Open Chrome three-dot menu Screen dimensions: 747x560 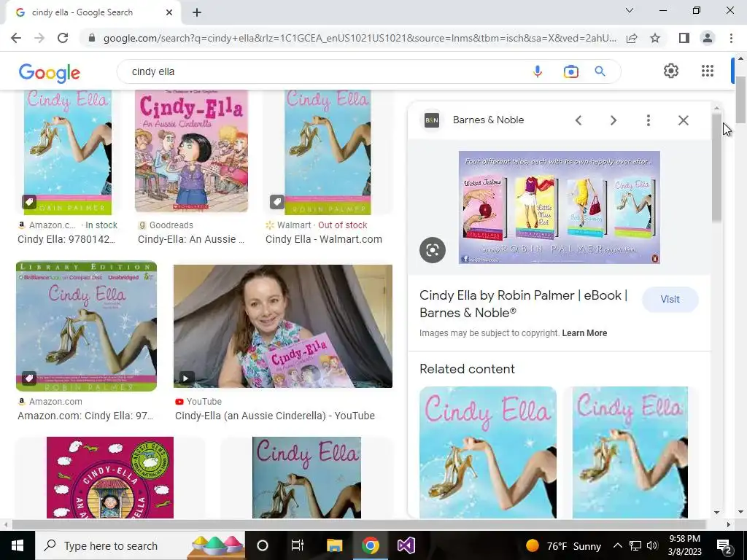[731, 38]
